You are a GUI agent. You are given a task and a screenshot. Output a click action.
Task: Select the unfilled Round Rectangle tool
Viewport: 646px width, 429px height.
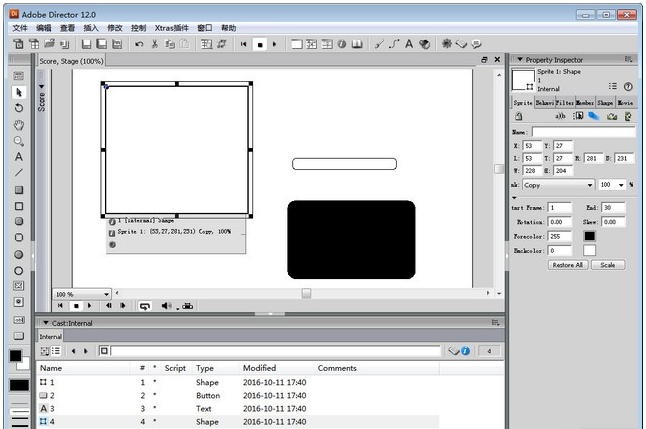click(19, 237)
